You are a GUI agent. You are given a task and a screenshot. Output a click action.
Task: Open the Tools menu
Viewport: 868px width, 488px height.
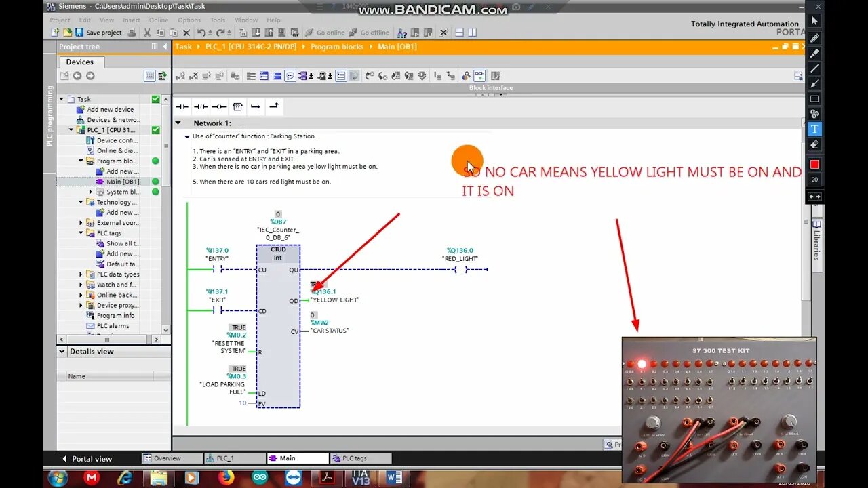tap(218, 20)
